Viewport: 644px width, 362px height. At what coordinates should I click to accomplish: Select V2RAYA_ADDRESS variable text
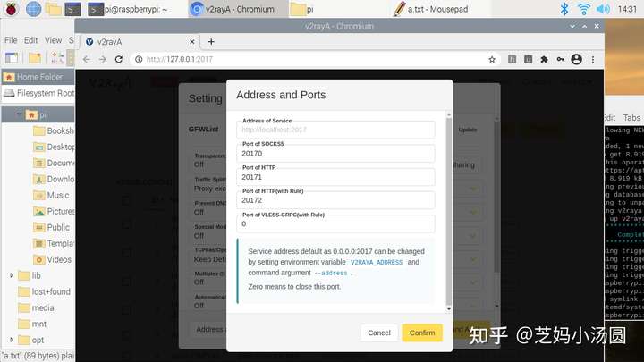click(377, 262)
